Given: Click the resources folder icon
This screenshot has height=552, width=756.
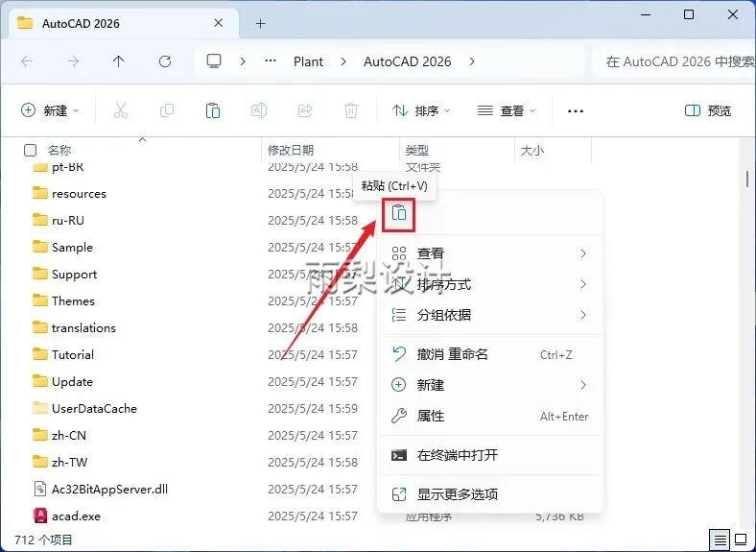Looking at the screenshot, I should [x=40, y=193].
